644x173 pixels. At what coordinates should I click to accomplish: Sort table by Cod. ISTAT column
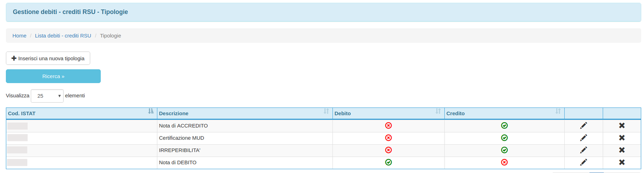click(81, 113)
